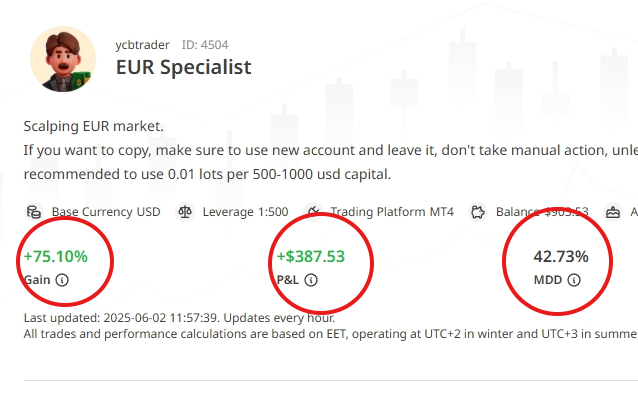Click the +$387.53 P&L value
The height and width of the screenshot is (403, 638).
310,256
